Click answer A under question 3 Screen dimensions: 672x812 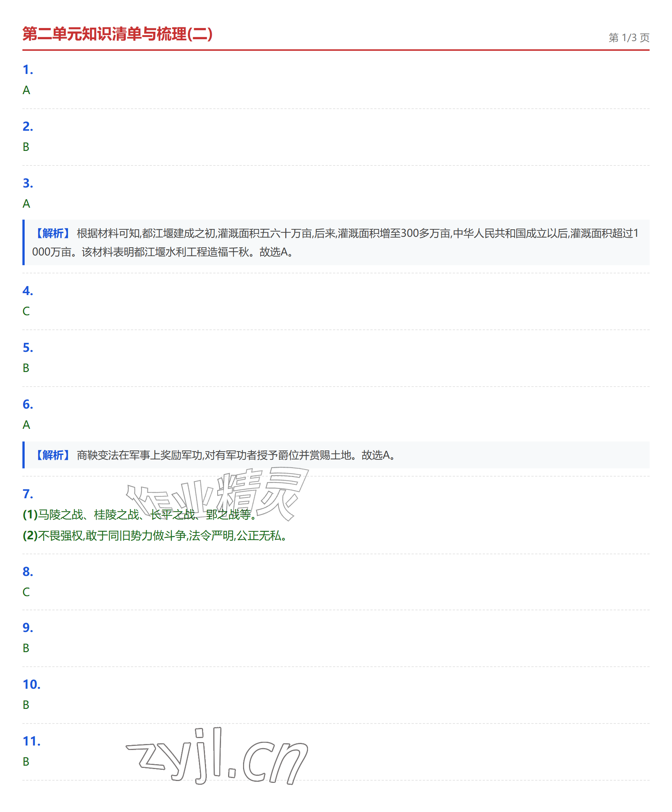26,204
